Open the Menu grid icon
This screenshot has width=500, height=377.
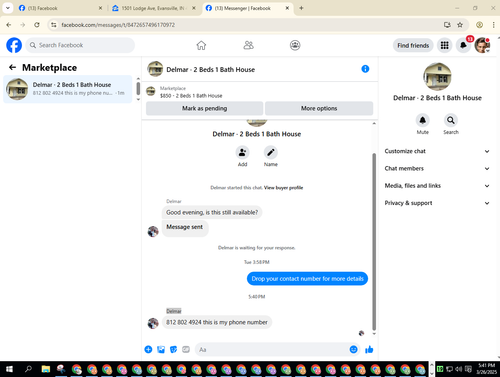(x=445, y=45)
